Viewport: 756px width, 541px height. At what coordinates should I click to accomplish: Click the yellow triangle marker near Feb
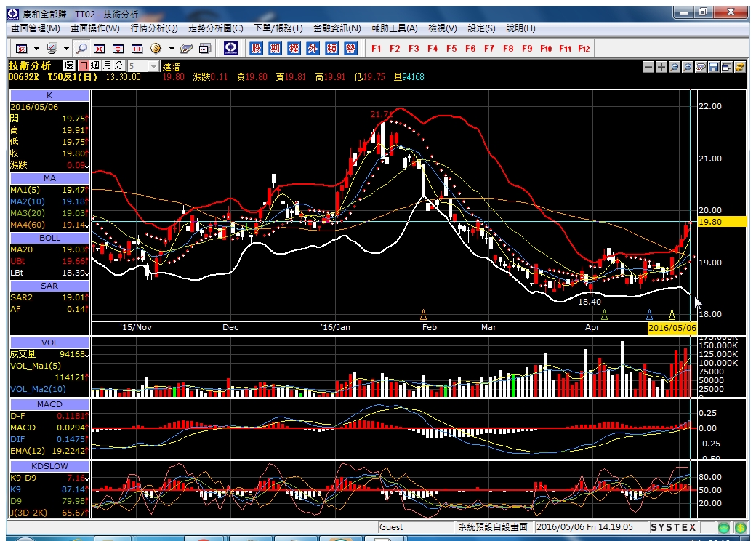423,315
